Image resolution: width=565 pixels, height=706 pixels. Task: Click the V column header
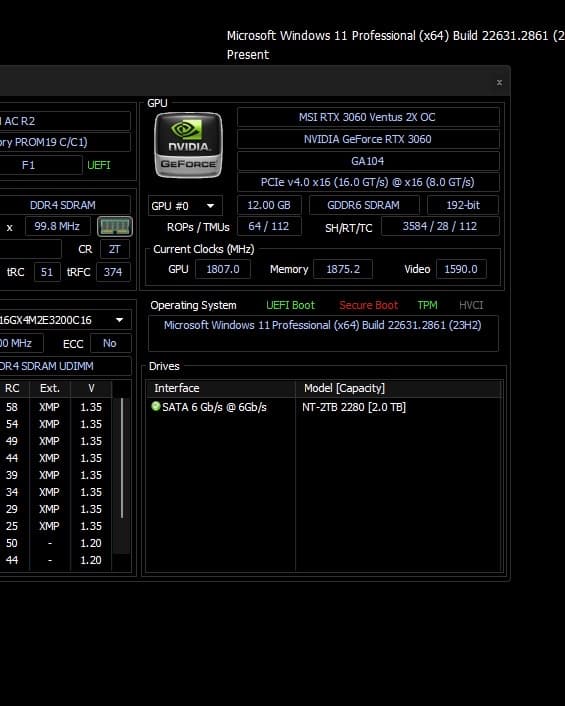tap(91, 388)
